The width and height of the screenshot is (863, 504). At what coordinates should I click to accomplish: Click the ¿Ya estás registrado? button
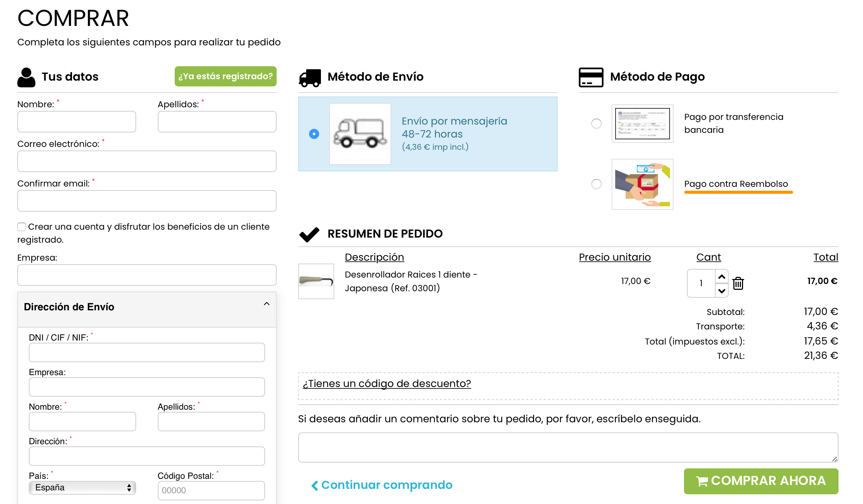[x=225, y=76]
